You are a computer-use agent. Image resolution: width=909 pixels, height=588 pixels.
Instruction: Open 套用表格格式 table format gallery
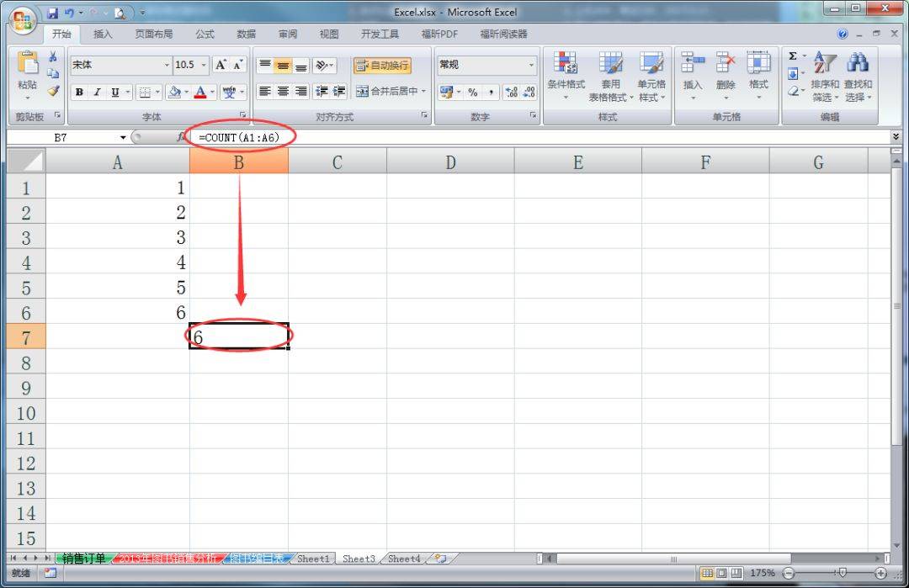tap(610, 76)
